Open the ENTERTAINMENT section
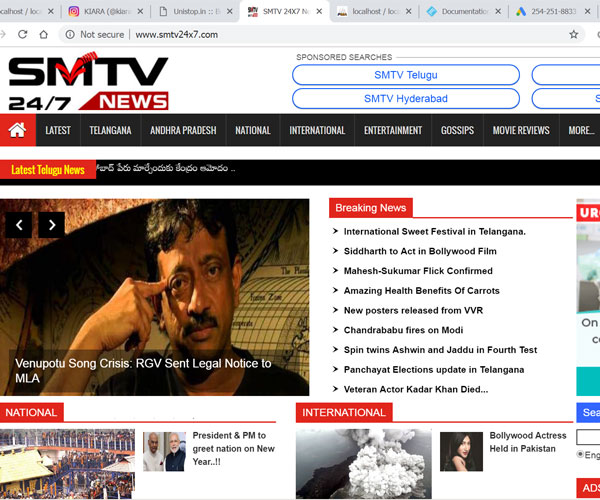Image resolution: width=600 pixels, height=500 pixels. point(393,130)
